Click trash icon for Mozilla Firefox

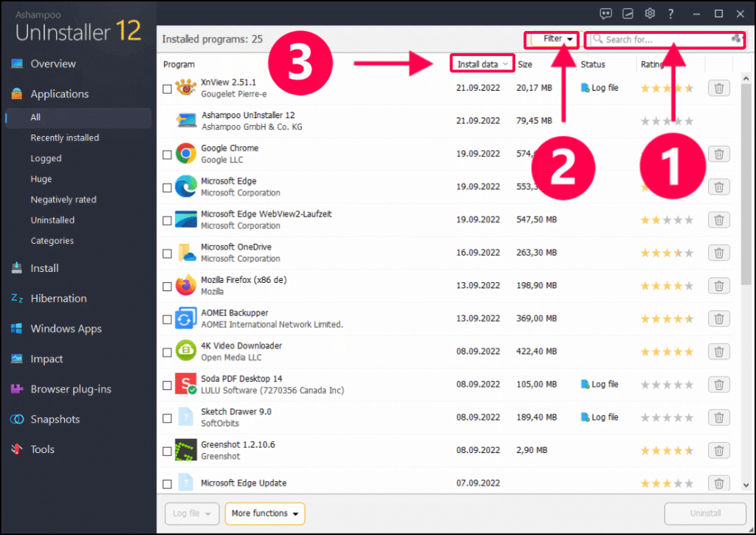click(x=718, y=286)
